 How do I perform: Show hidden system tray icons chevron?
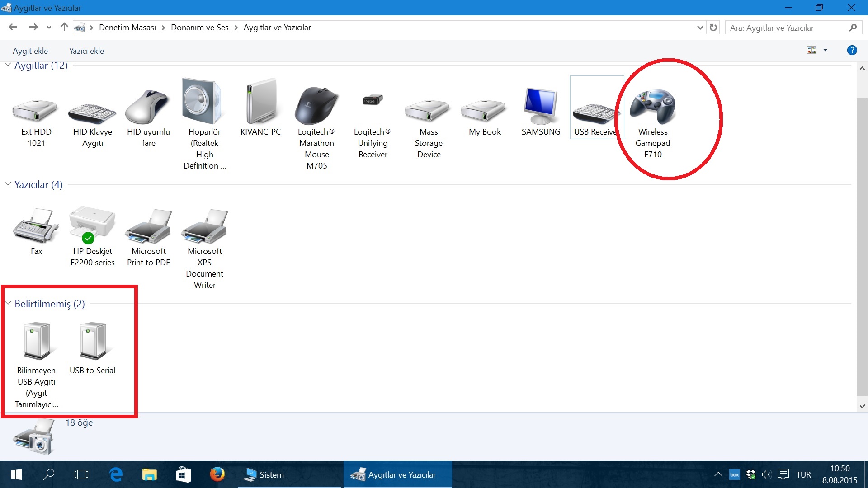718,474
